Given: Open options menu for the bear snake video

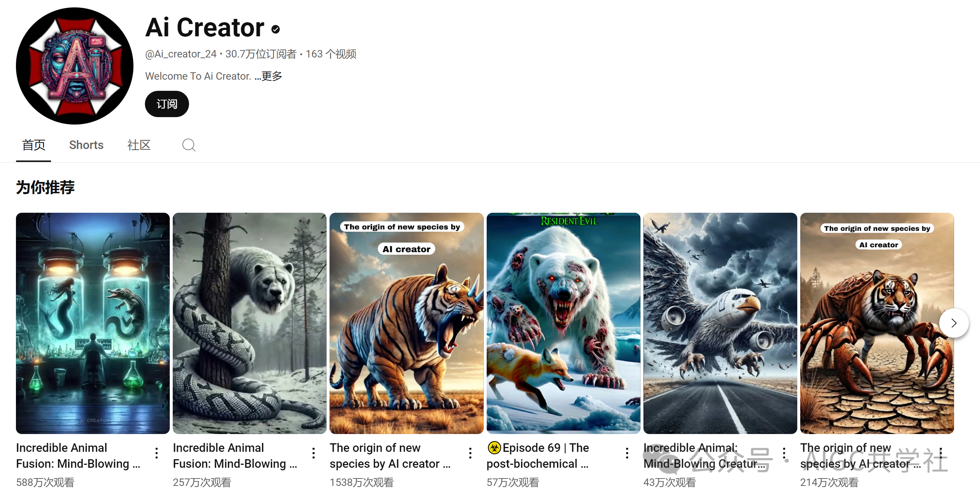Looking at the screenshot, I should tap(314, 453).
